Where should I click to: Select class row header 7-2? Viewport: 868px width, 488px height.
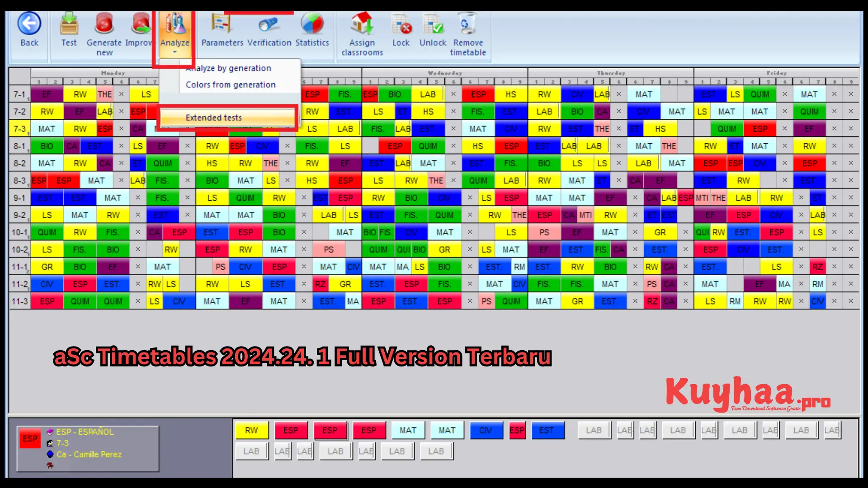click(x=19, y=112)
